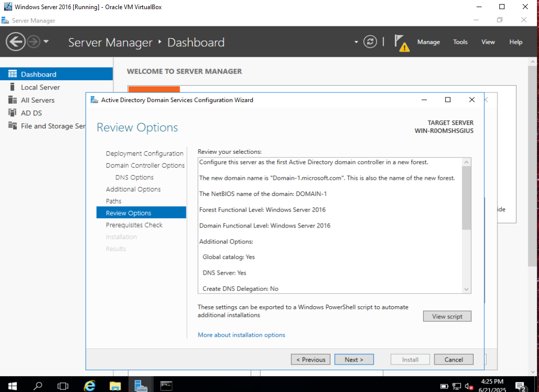Click the wizard title bar icon
The width and height of the screenshot is (539, 392).
(x=94, y=100)
